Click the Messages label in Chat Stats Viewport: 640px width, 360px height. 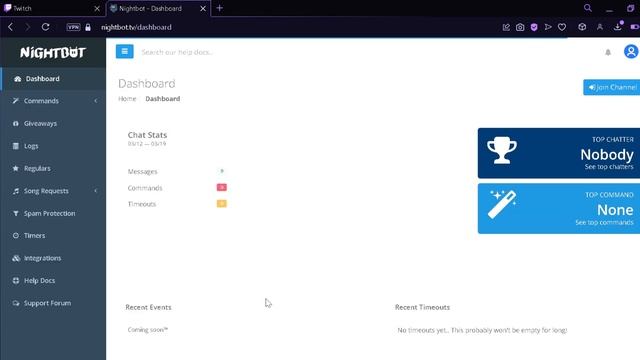[x=142, y=171]
